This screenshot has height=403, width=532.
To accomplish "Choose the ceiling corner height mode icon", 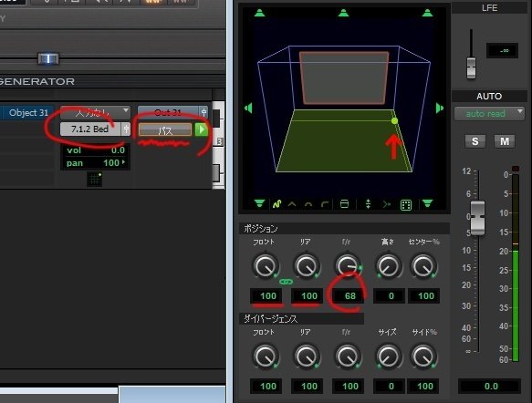I will 325,204.
